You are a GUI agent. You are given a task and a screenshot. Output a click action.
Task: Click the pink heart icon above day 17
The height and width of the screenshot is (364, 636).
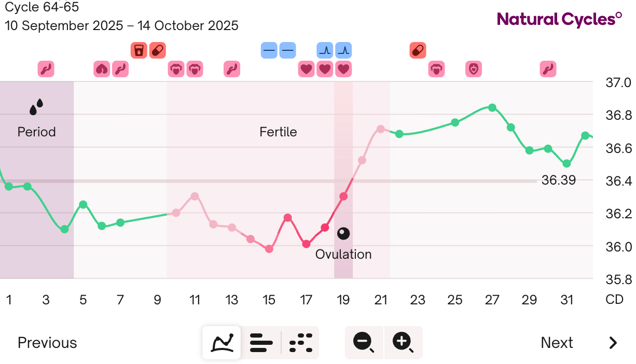click(x=307, y=69)
